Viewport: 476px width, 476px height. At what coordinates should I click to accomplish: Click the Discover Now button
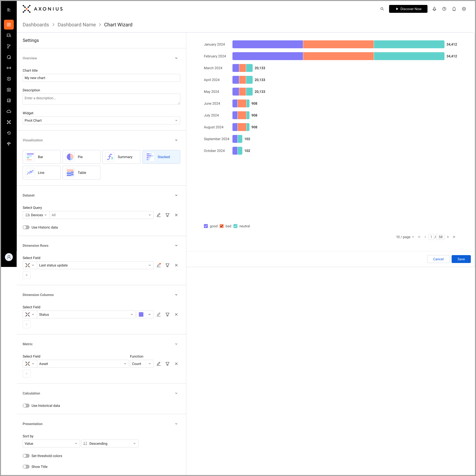click(x=408, y=9)
